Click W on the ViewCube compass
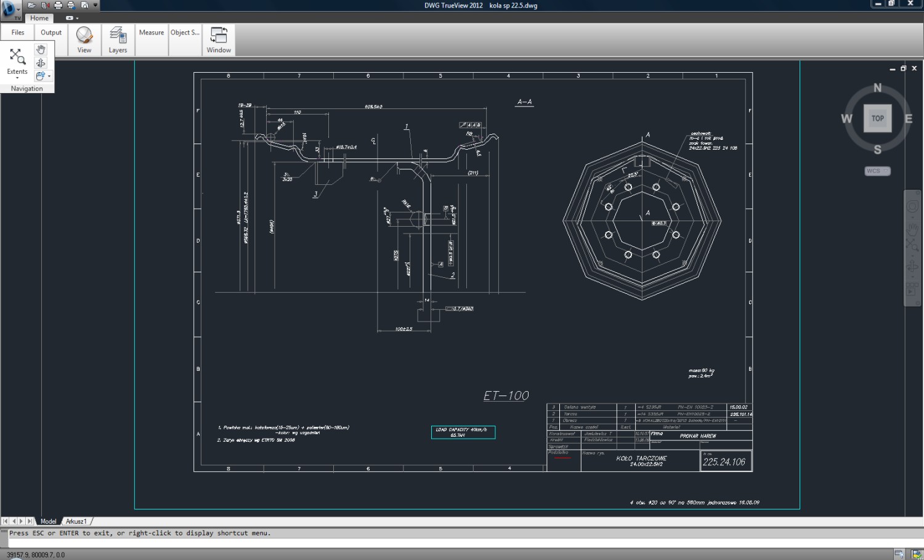This screenshot has height=560, width=924. [x=847, y=119]
